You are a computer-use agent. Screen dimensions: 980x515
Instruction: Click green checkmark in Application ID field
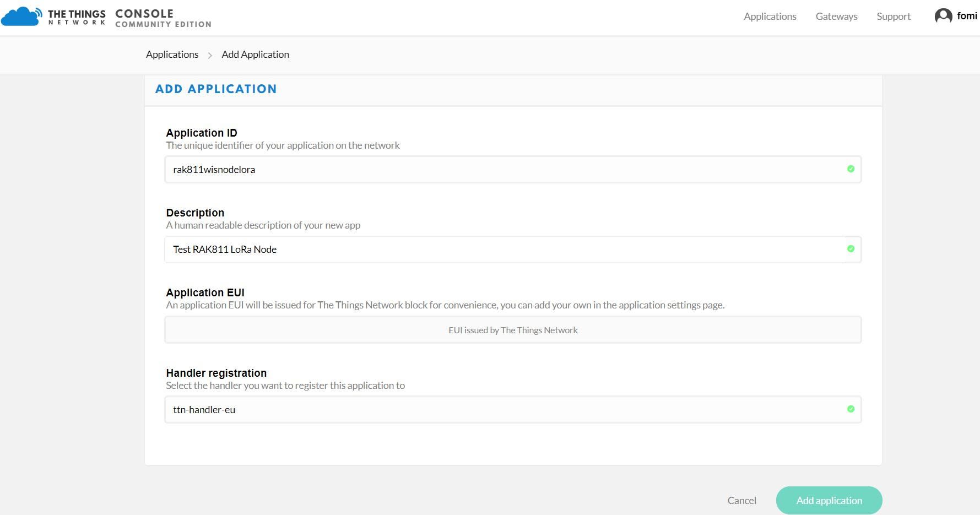[851, 169]
